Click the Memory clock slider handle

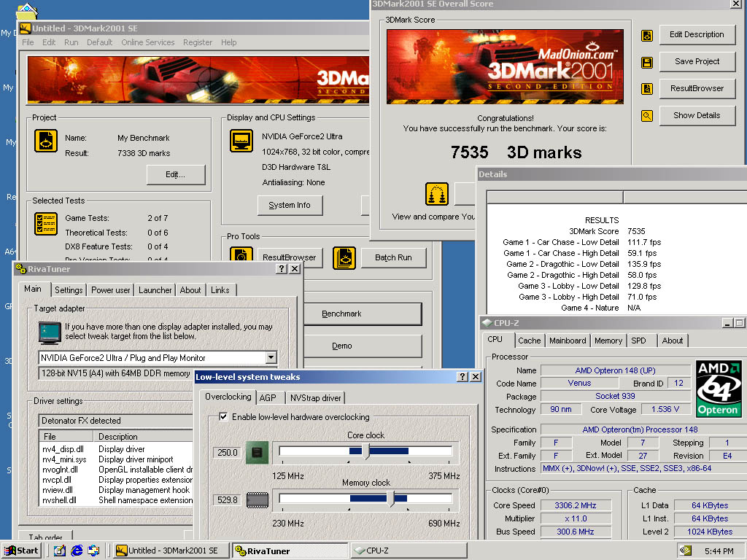391,499
